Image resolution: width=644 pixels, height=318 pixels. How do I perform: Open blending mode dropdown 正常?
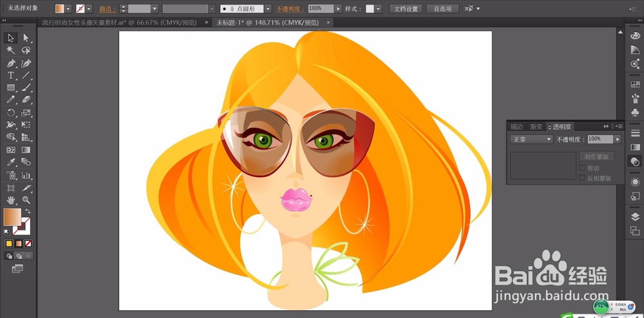coord(531,140)
